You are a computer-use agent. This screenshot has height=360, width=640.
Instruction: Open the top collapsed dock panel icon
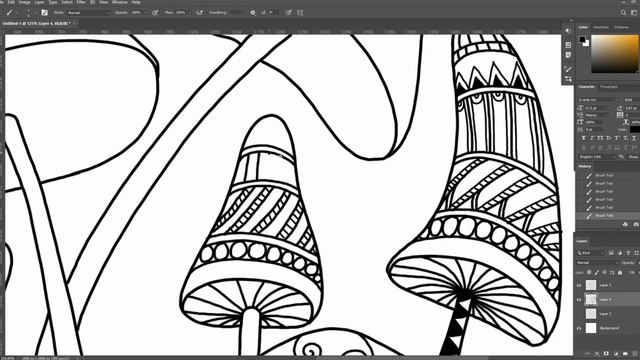[x=568, y=31]
